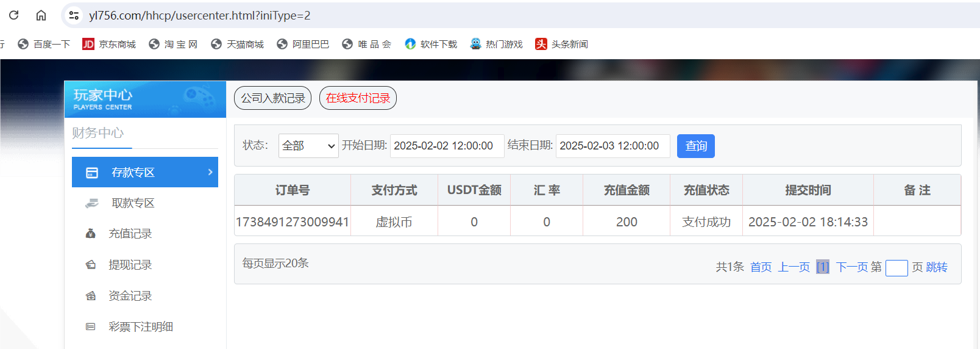
Task: Click the 提交时间 column header
Action: (808, 190)
